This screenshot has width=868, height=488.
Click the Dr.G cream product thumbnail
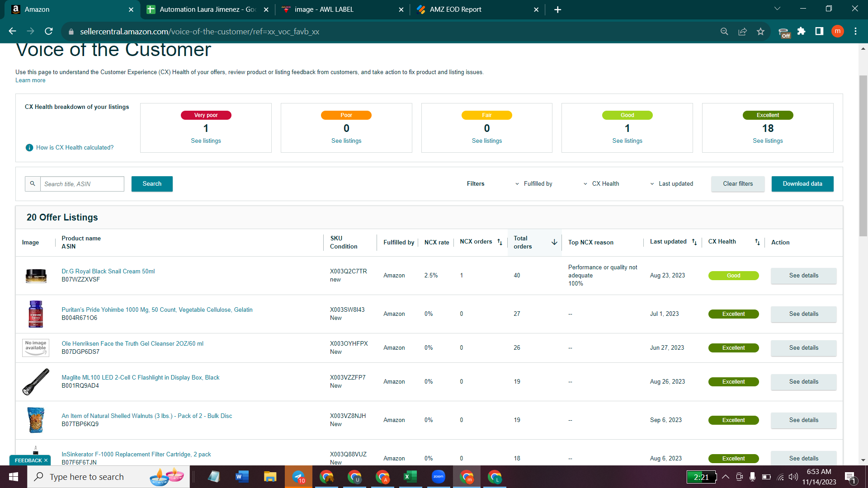click(x=36, y=276)
